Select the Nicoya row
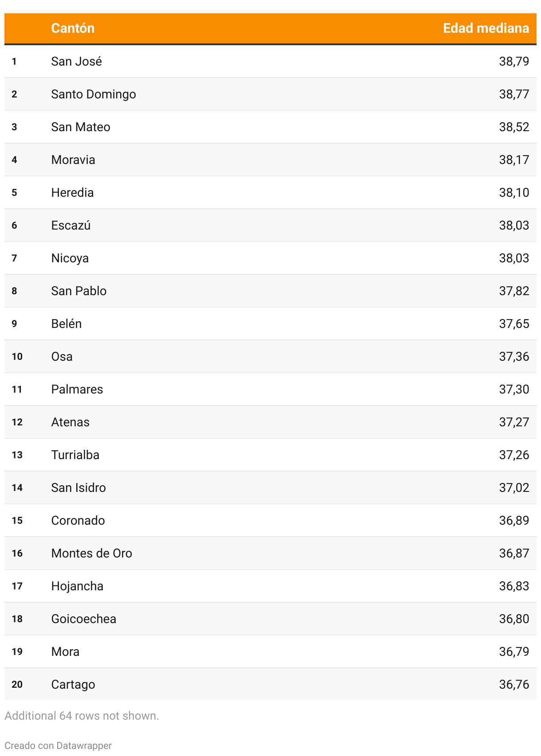Screen dimensions: 541x756 pos(270,258)
